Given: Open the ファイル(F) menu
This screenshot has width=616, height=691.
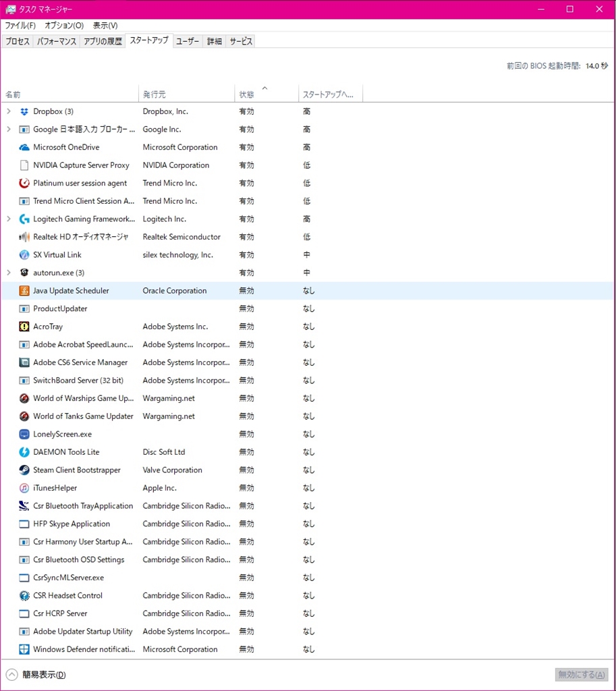Looking at the screenshot, I should click(x=20, y=26).
